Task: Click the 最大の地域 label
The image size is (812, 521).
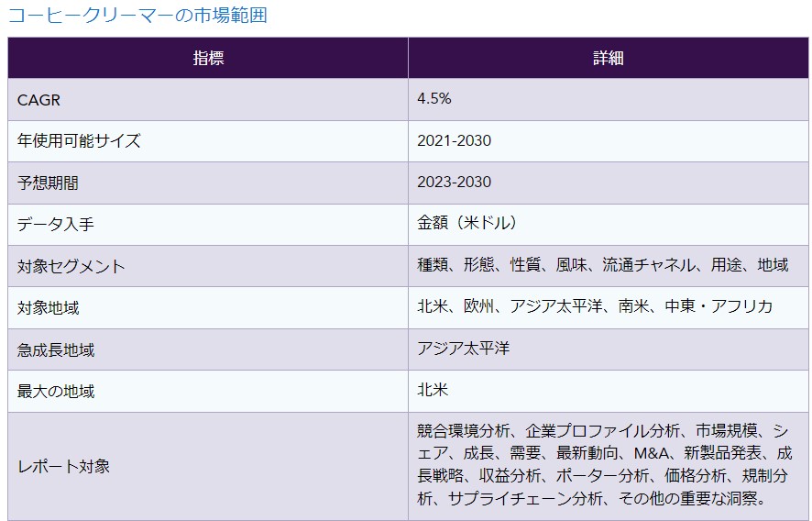Action: [x=55, y=392]
